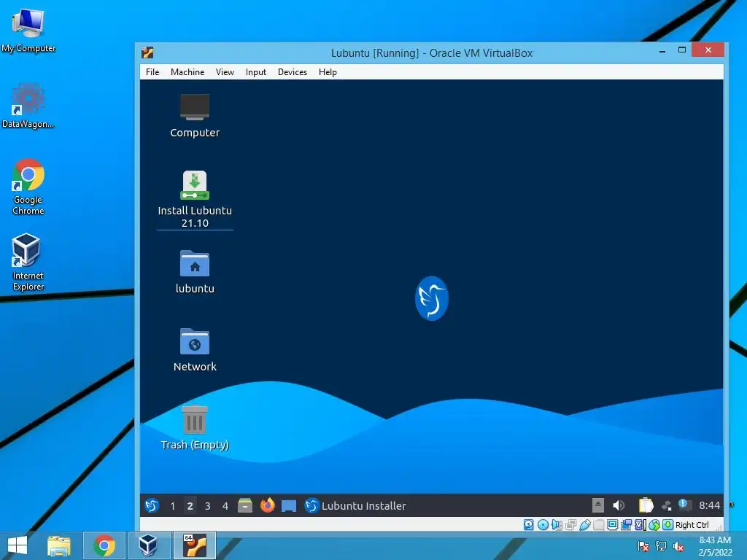
Task: Click the running Lubuntu VM taskbar button
Action: click(195, 545)
